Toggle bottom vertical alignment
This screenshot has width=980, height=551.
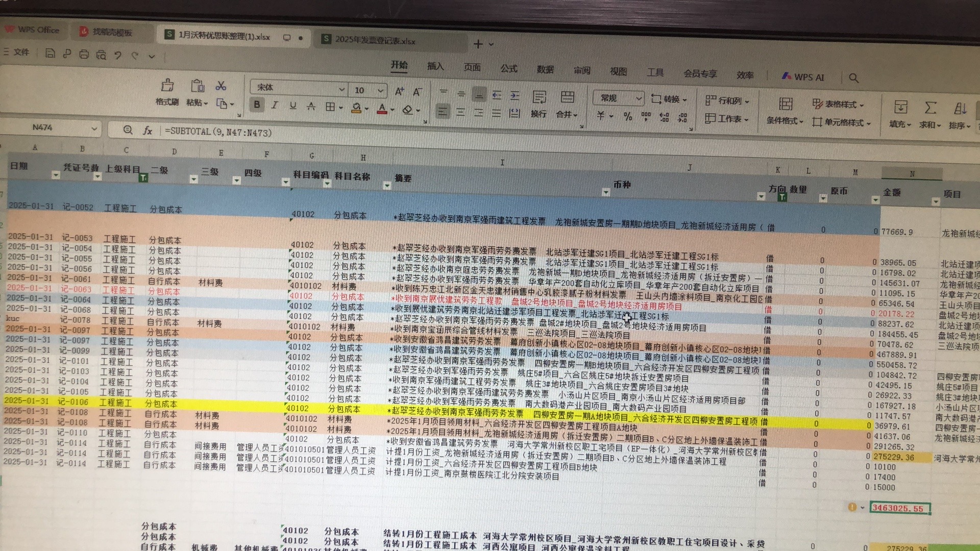coord(479,94)
